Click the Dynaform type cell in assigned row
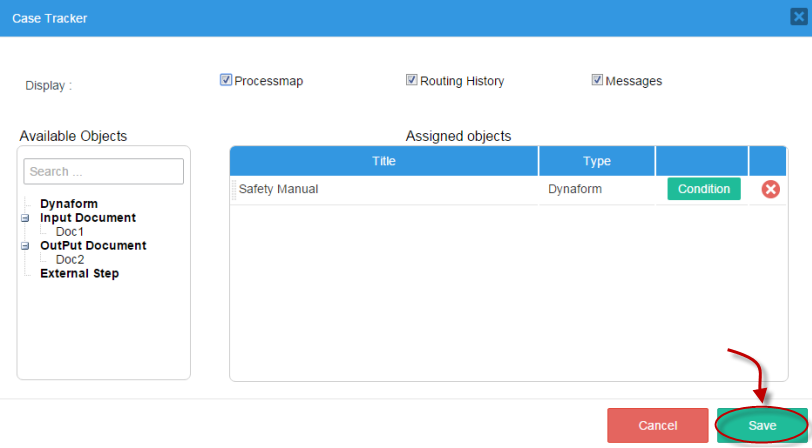Viewport: 812px width, 448px height. click(x=575, y=189)
